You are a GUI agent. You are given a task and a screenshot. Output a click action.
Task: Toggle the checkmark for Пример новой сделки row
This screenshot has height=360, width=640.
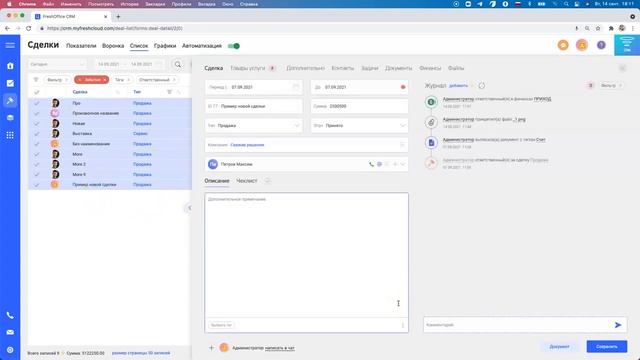pos(36,185)
